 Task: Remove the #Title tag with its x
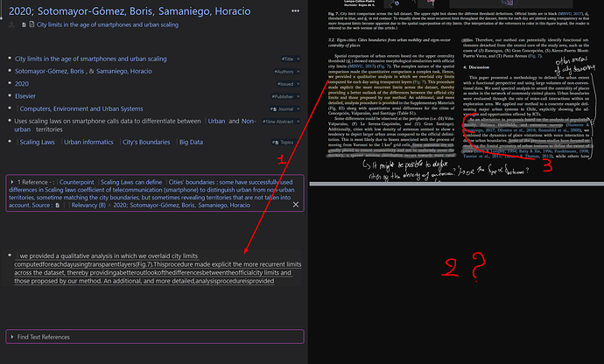(x=298, y=59)
